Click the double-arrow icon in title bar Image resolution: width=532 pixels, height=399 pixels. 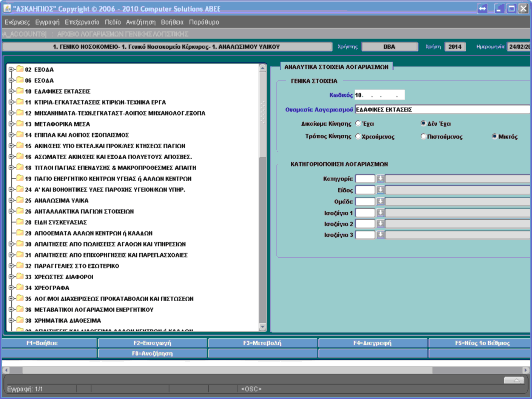(x=482, y=9)
